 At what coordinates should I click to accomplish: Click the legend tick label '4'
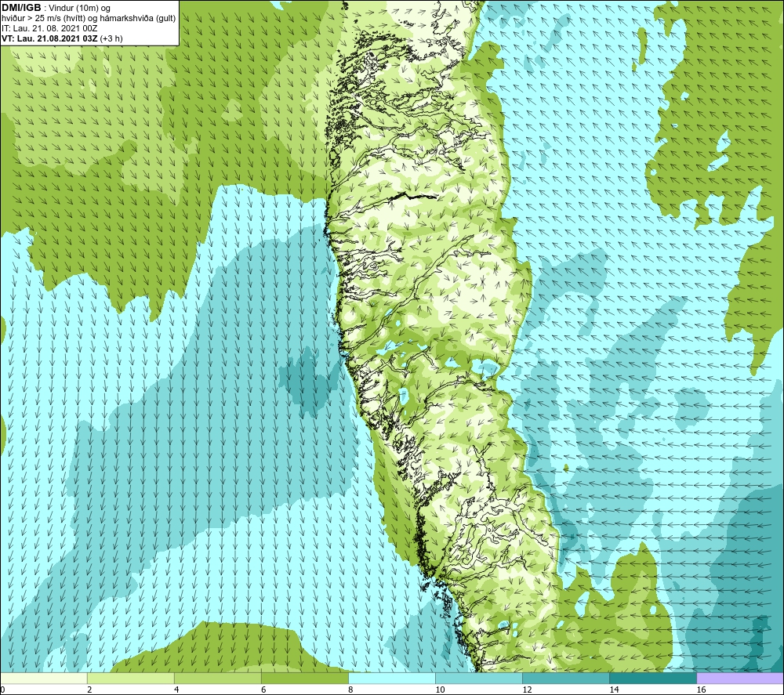[176, 690]
